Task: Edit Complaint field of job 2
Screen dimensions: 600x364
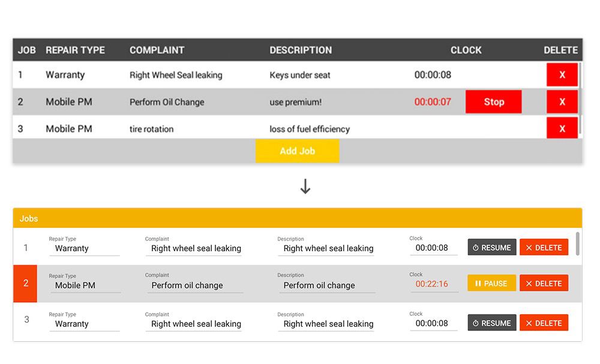Action: (195, 285)
